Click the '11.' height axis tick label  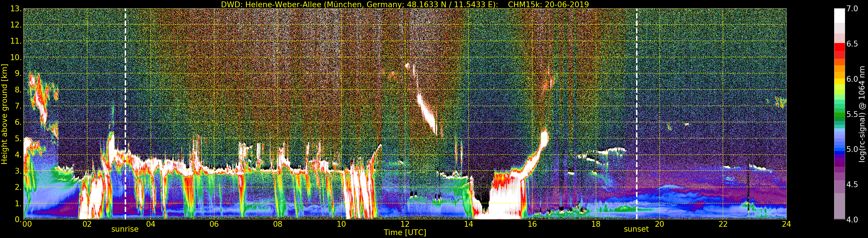16,41
